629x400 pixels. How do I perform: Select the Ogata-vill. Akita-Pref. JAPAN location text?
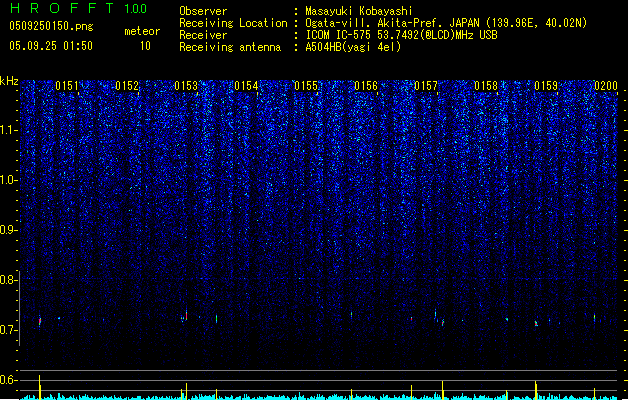[446, 23]
